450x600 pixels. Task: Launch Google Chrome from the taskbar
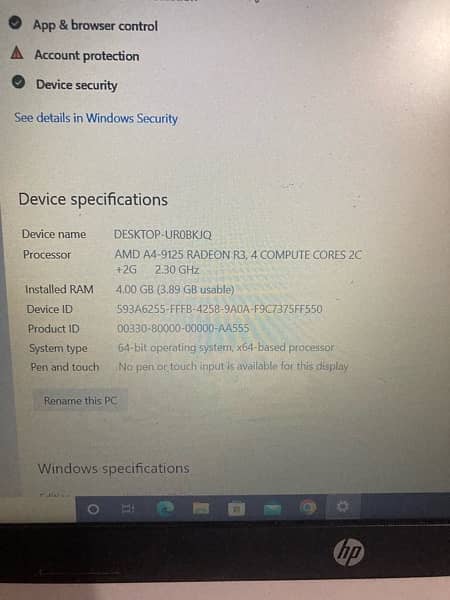coord(308,507)
